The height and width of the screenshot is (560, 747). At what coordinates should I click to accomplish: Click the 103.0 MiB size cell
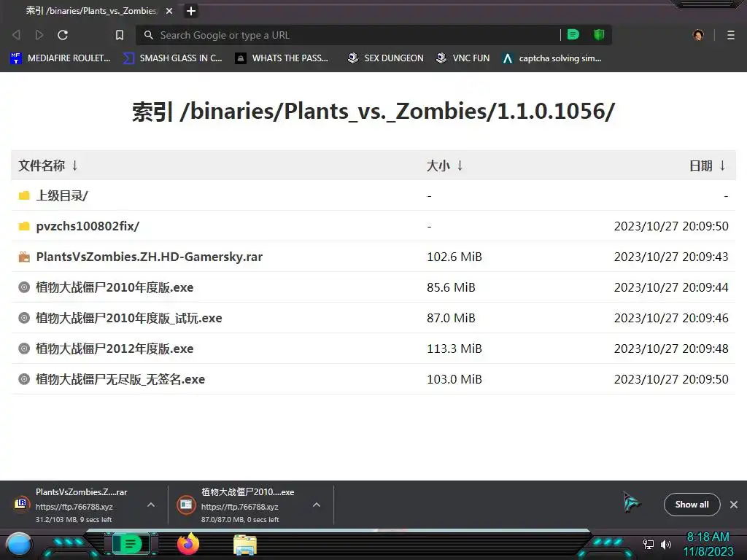[454, 379]
